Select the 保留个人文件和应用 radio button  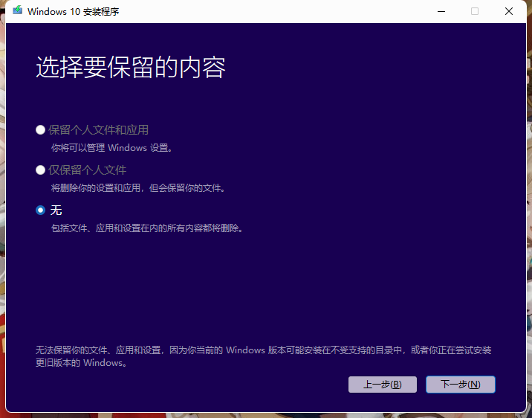tap(40, 130)
